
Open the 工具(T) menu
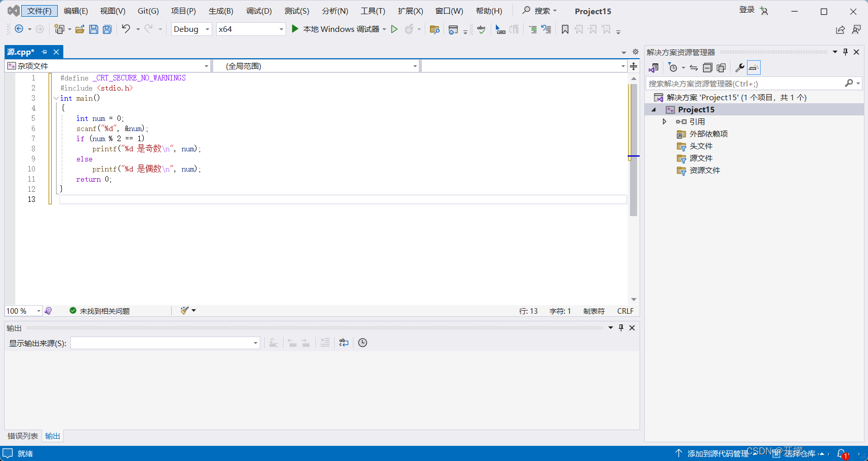[373, 11]
